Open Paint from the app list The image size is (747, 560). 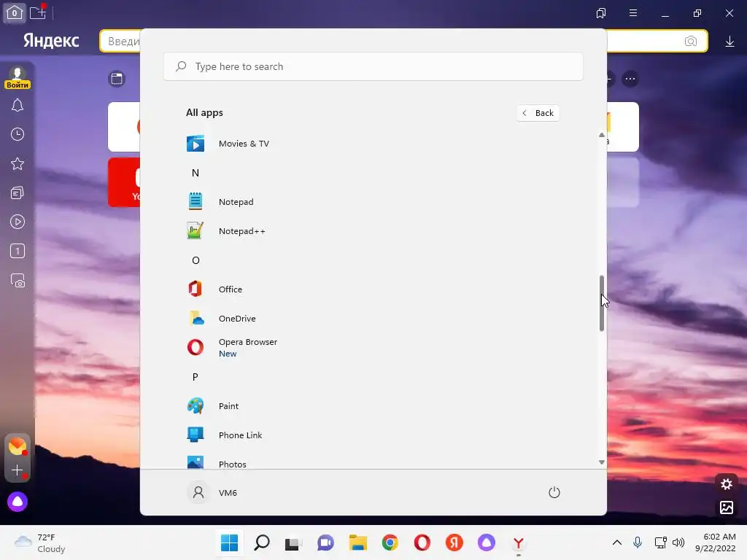point(373,406)
